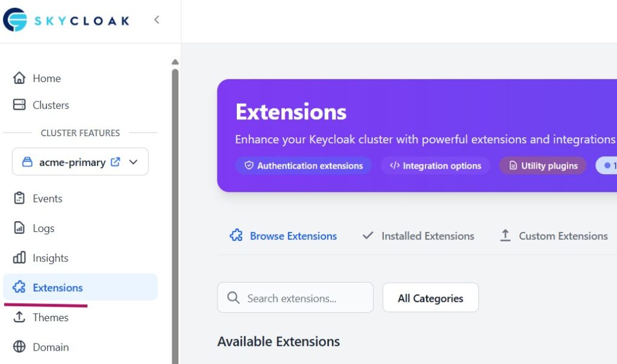Select Extensions in the sidebar

pos(57,287)
